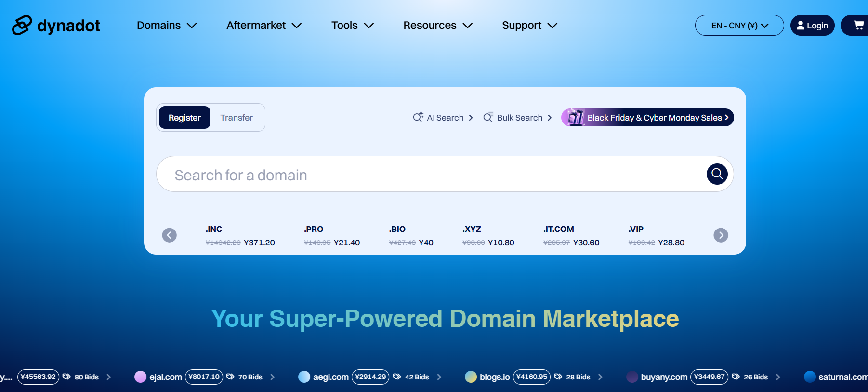Expand the Domains dropdown menu
The height and width of the screenshot is (392, 868).
pyautogui.click(x=167, y=25)
